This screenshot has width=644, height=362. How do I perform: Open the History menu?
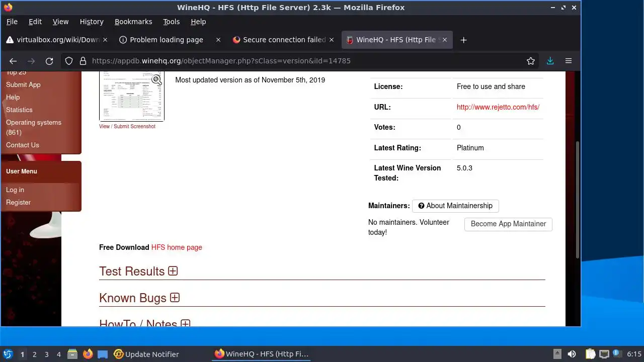[92, 22]
